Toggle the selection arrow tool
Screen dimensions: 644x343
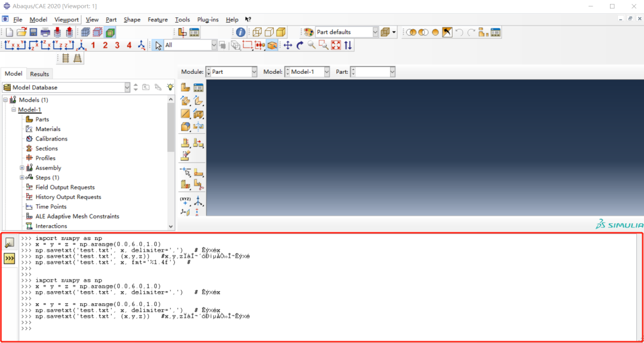(x=158, y=45)
